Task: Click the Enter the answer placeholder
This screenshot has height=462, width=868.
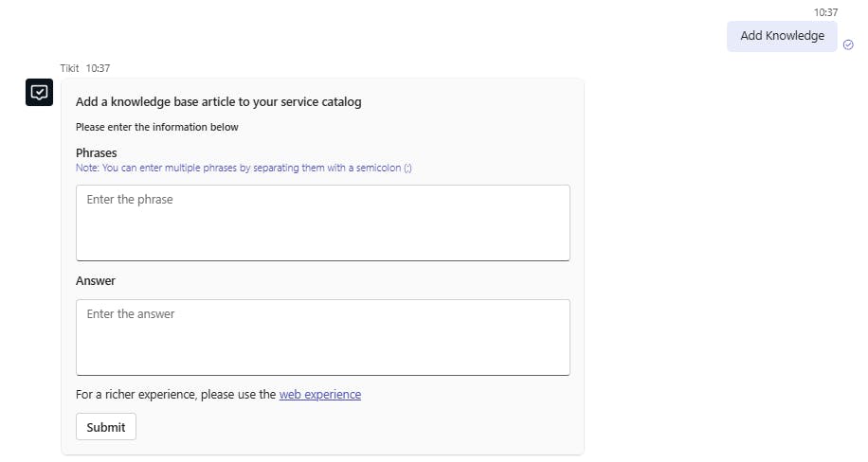Action: tap(131, 314)
